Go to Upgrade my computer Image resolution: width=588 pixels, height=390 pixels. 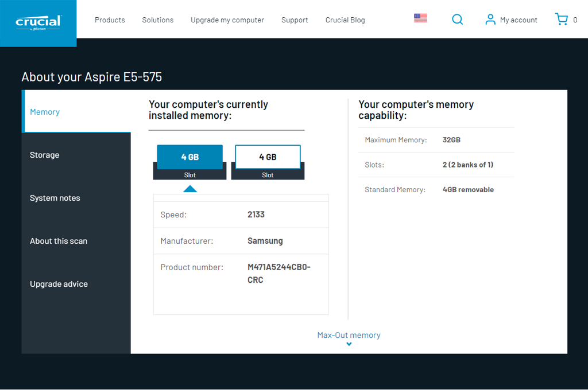[227, 20]
